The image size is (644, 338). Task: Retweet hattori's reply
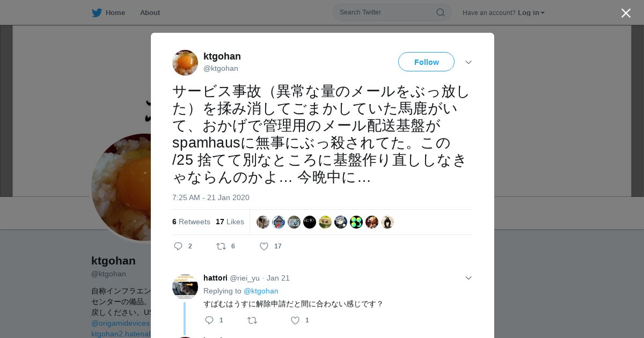252,320
